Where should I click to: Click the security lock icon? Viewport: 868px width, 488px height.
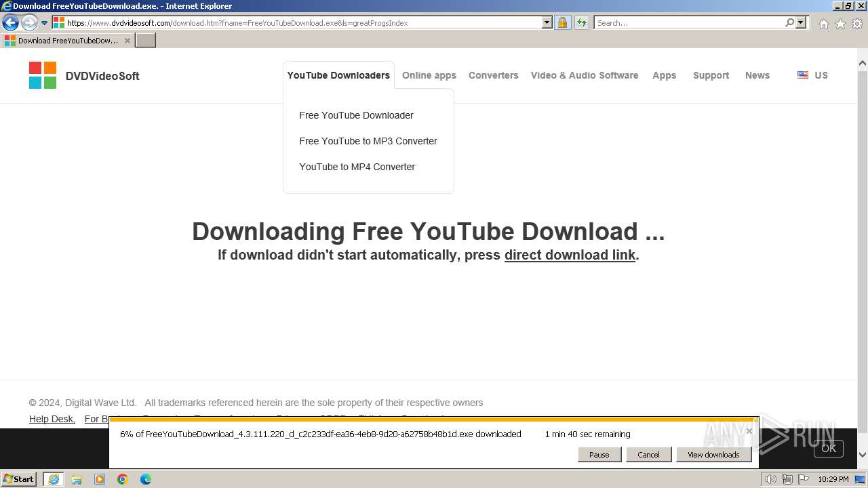pos(562,23)
